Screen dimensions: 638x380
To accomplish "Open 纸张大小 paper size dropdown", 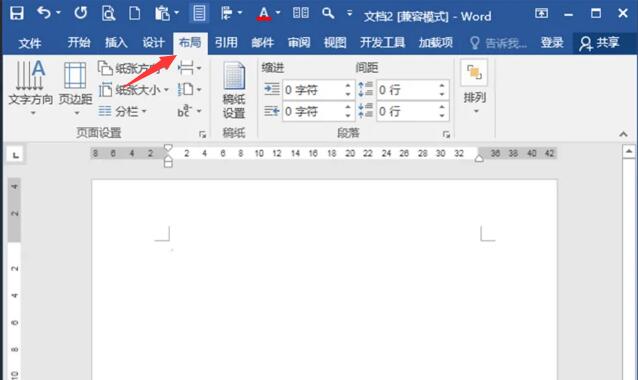I will tap(134, 90).
